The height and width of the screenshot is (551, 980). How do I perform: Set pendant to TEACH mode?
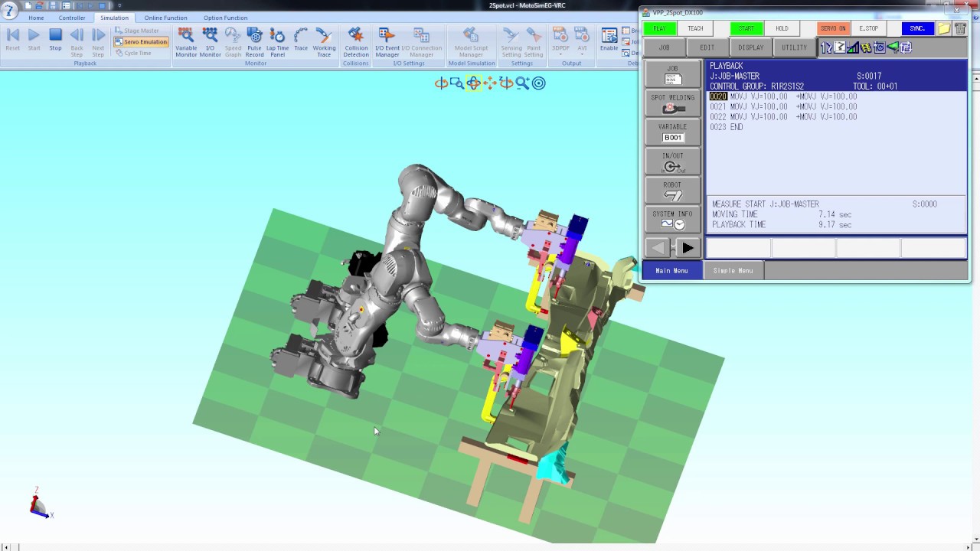(x=695, y=28)
